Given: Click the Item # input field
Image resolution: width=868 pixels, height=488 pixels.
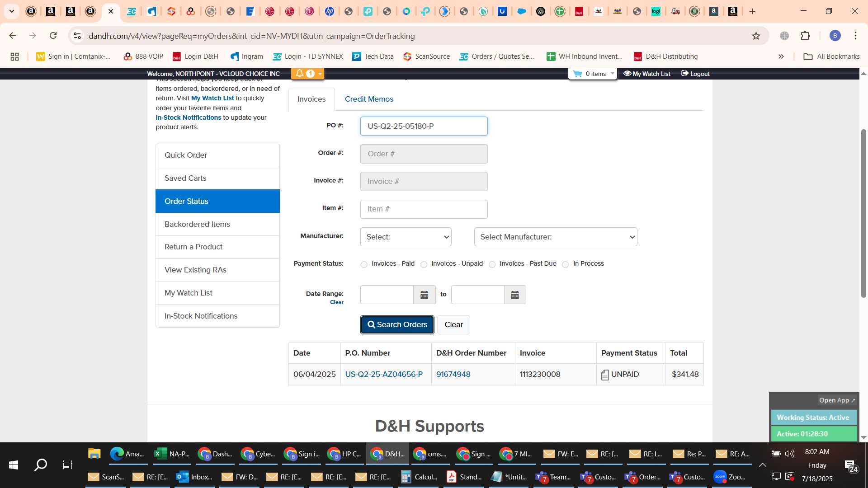Looking at the screenshot, I should tap(424, 209).
